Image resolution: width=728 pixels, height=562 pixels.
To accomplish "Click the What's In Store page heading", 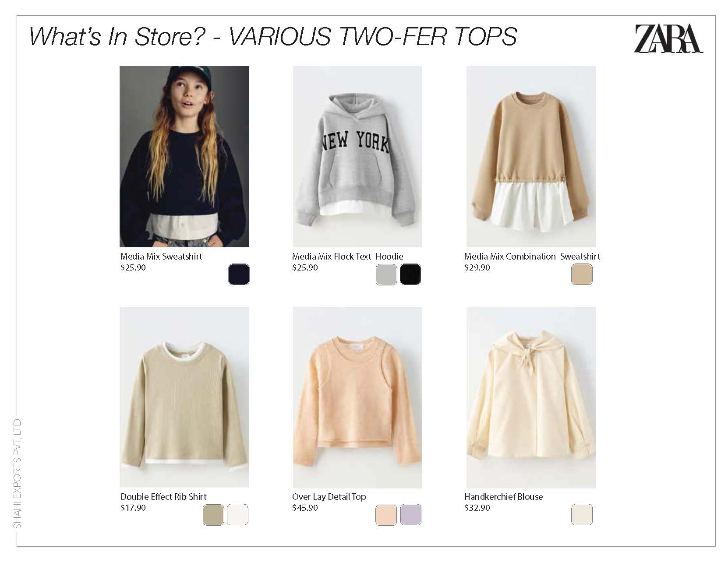I will (273, 36).
